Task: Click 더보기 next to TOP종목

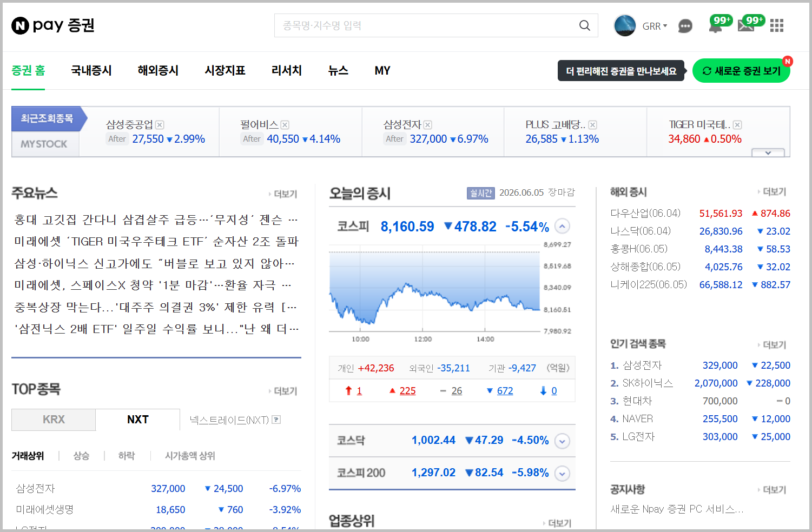Action: pos(283,391)
